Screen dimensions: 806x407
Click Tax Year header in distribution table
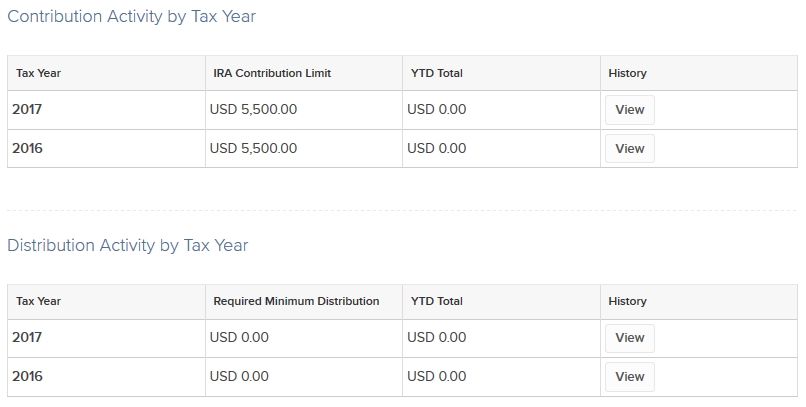39,301
